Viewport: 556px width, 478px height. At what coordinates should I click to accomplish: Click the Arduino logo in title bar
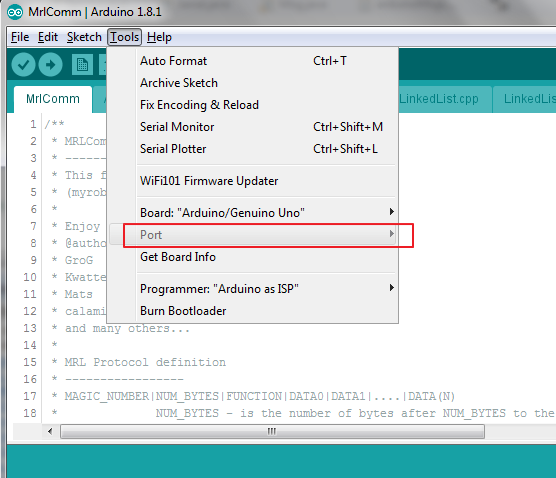coord(15,12)
